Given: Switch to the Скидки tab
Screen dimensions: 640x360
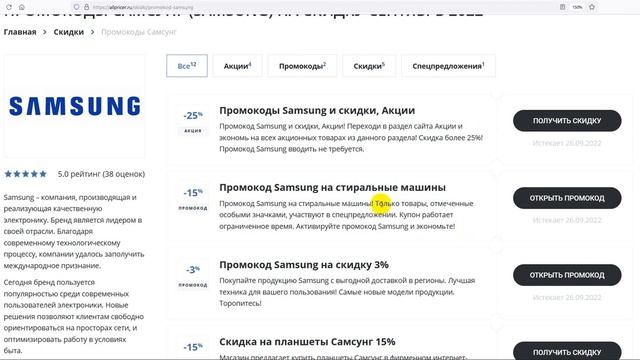Looking at the screenshot, I should pyautogui.click(x=369, y=66).
